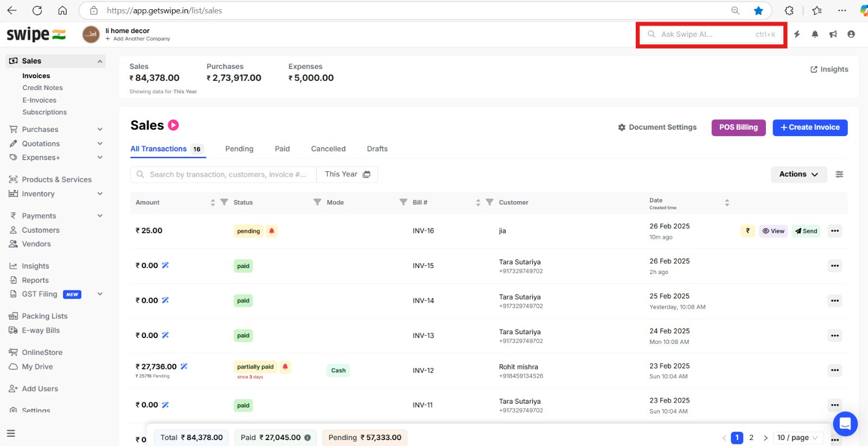The height and width of the screenshot is (446, 868).
Task: Click the info icon next to the Paid total
Action: click(308, 438)
